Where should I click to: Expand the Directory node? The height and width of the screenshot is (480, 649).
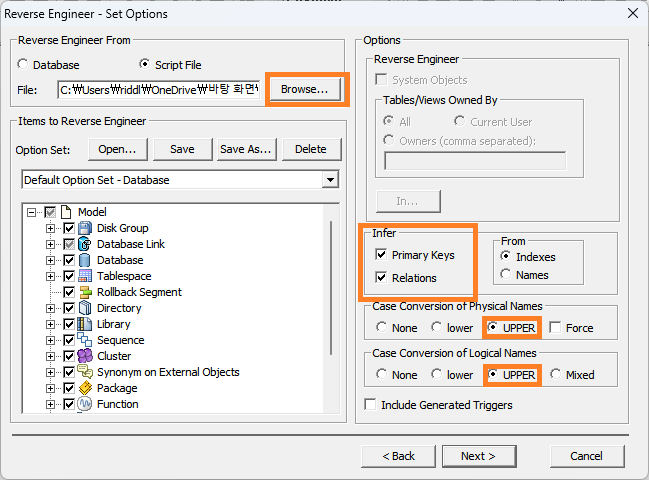50,308
